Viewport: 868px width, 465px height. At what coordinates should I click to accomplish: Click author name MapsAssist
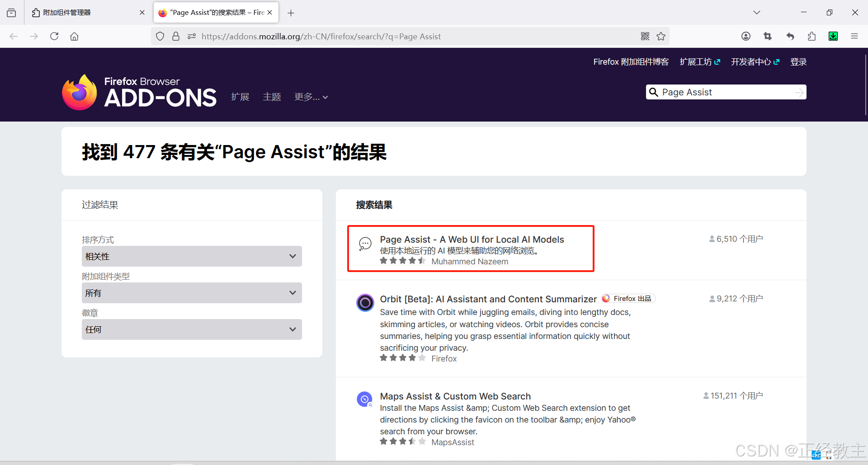tap(453, 442)
